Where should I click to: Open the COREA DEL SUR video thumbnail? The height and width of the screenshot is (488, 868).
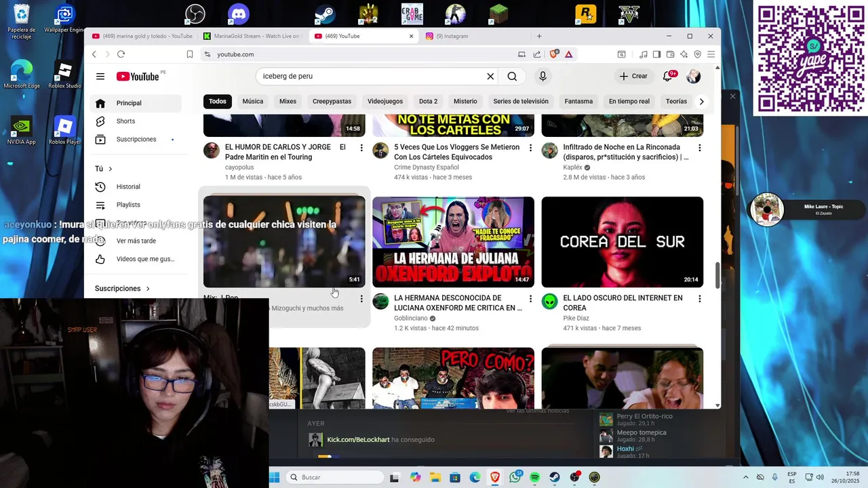(622, 242)
